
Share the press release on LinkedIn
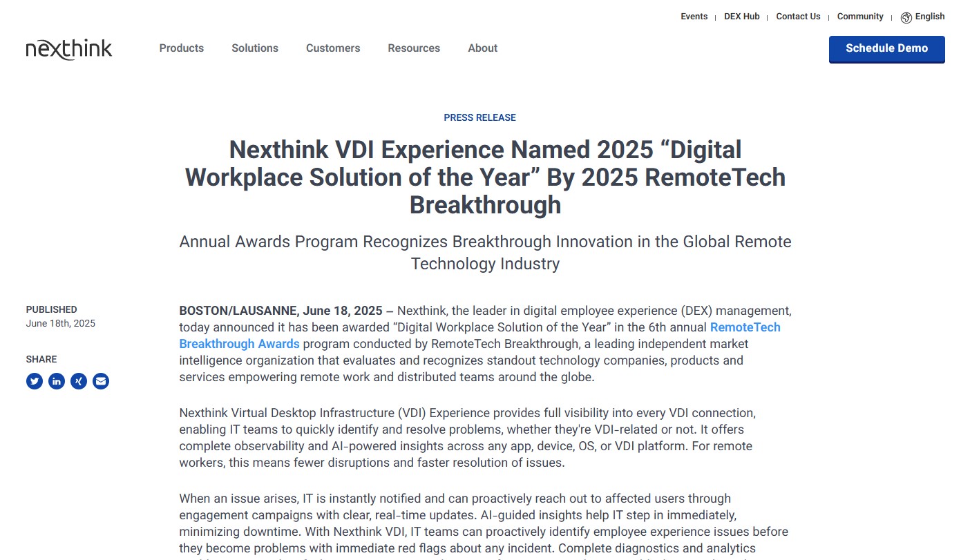[x=57, y=381]
